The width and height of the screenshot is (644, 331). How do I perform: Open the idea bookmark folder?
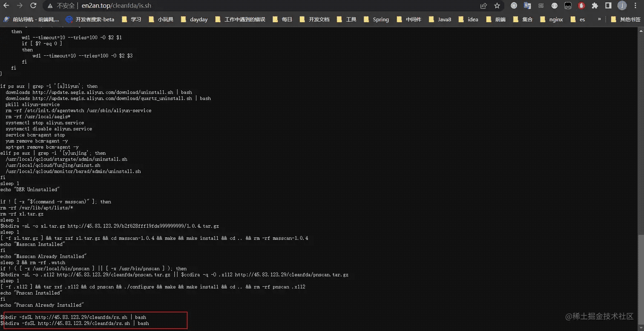coord(468,19)
